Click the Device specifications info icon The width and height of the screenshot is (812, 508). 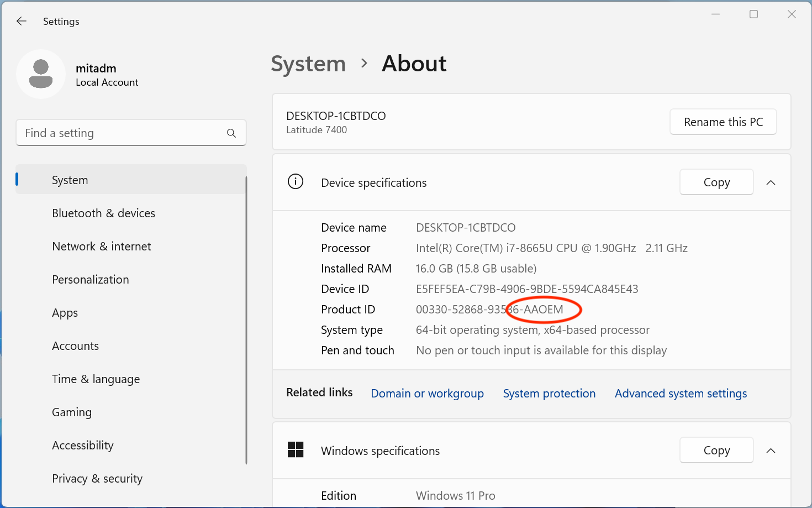pyautogui.click(x=296, y=181)
